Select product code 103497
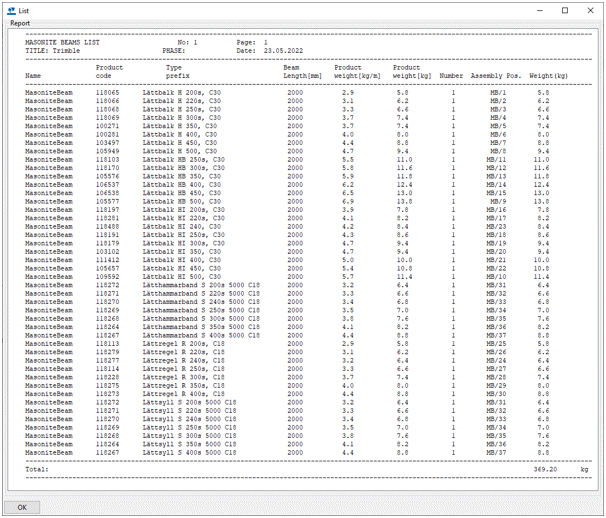 pyautogui.click(x=107, y=143)
